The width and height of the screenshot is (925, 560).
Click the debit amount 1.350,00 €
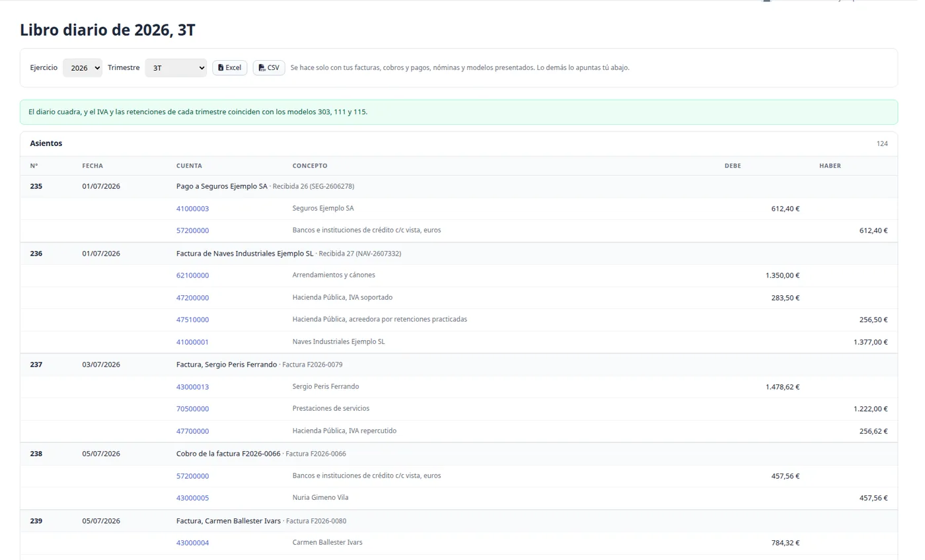click(782, 275)
